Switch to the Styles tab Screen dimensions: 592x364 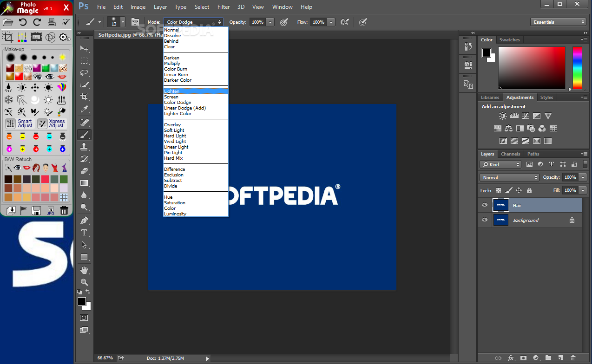point(547,97)
